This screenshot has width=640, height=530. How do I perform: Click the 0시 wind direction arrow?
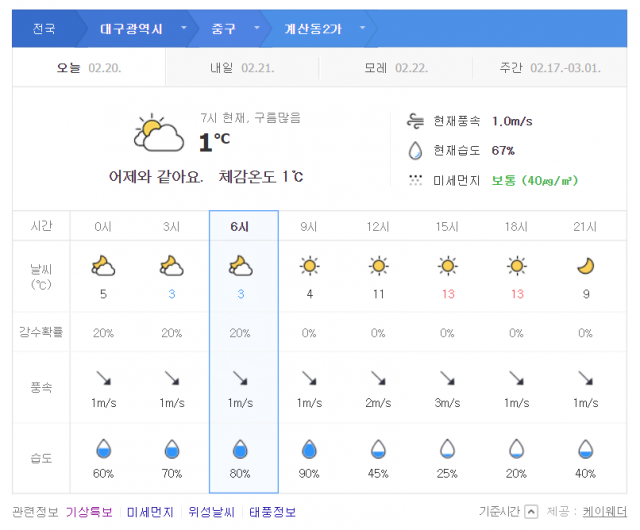pos(104,378)
